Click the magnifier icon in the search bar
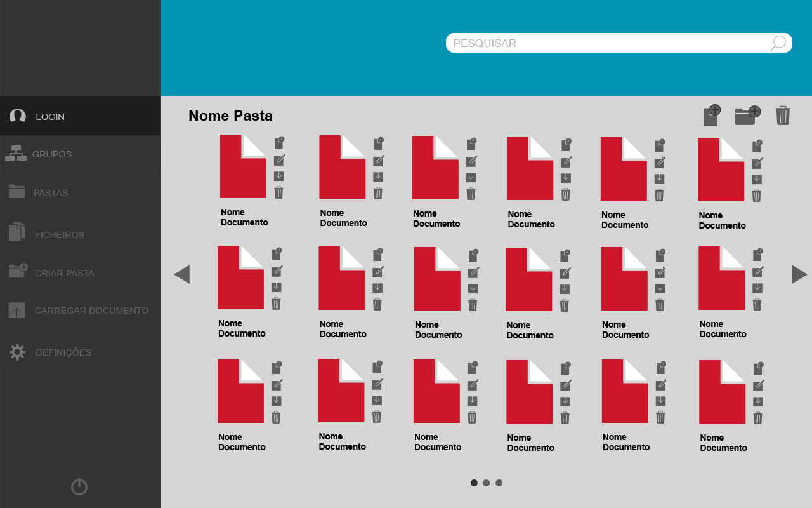This screenshot has width=812, height=508. coord(778,43)
